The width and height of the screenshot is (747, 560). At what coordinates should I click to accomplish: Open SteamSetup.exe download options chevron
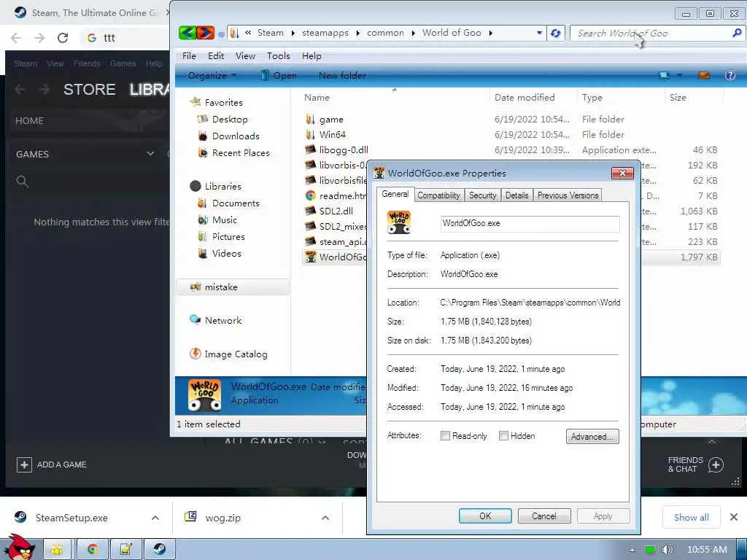(155, 518)
